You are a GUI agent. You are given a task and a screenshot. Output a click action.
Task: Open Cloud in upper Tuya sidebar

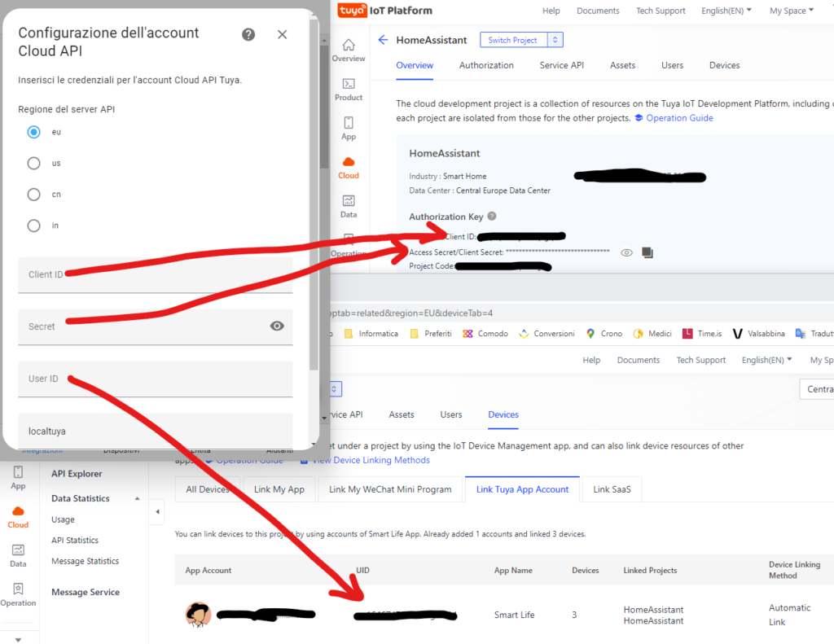pos(349,168)
